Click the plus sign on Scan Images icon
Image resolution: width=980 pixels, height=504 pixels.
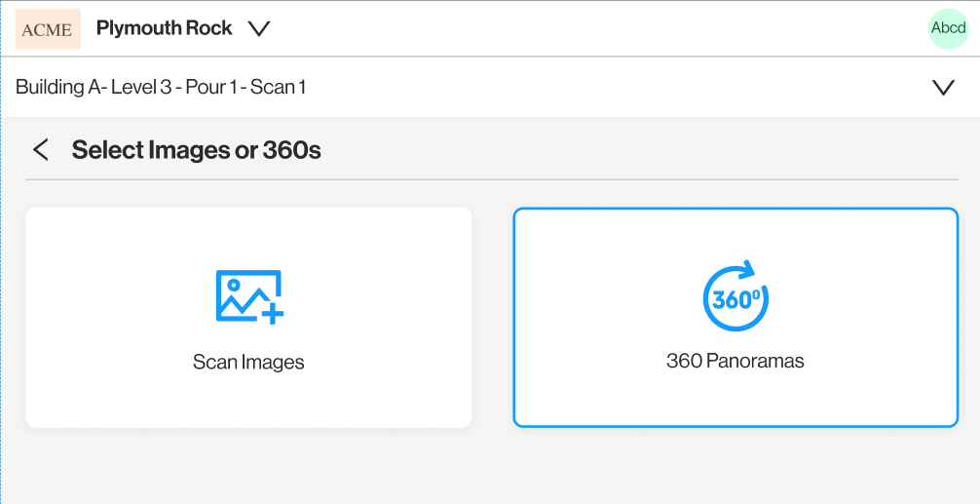coord(272,312)
